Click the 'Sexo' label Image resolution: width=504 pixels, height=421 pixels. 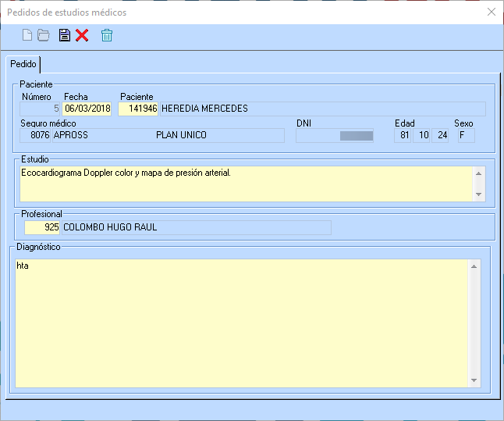pos(463,123)
